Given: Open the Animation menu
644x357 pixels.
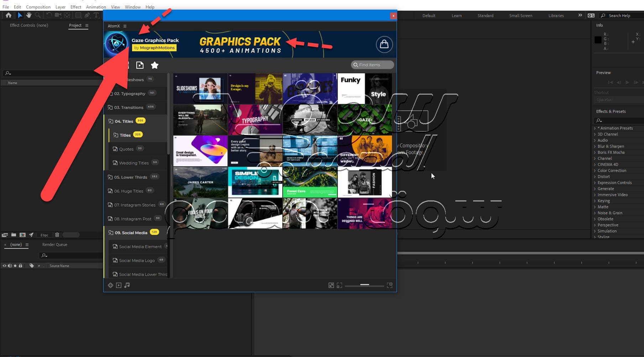Looking at the screenshot, I should coord(96,7).
